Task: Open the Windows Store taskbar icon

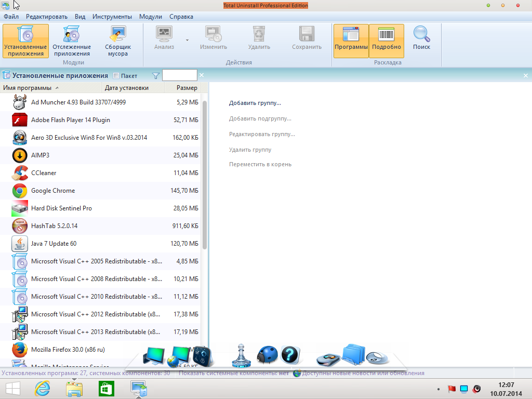Action: (x=107, y=389)
